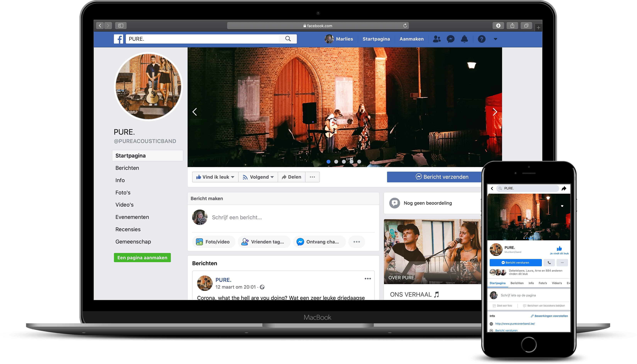Open the help question mark icon
This screenshot has height=364, width=637.
tap(481, 39)
